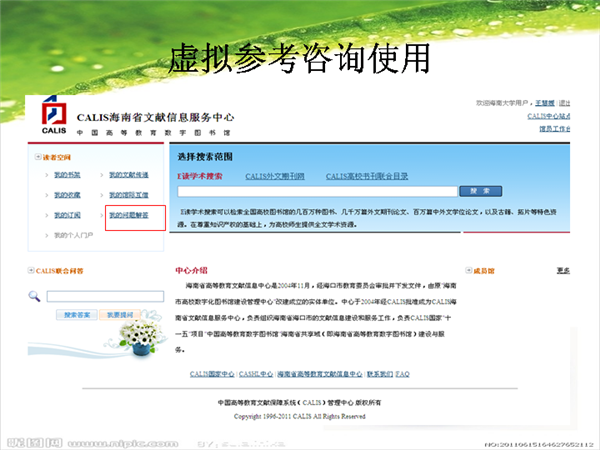Select the E读学术搜索 tab

tap(199, 176)
